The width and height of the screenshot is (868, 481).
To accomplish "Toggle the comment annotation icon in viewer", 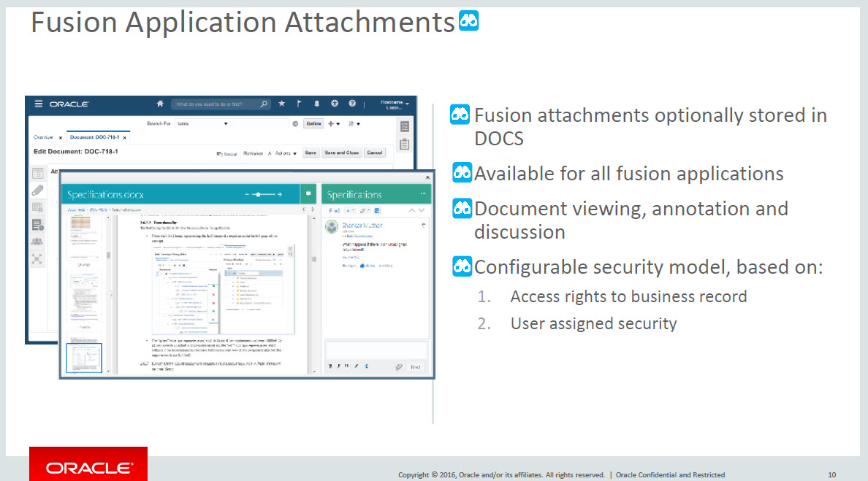I will click(309, 194).
